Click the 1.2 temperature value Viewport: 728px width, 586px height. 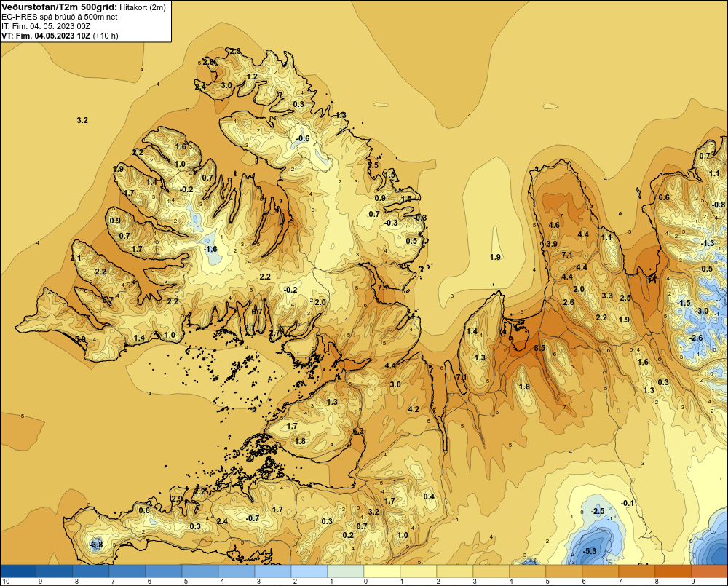(x=252, y=76)
